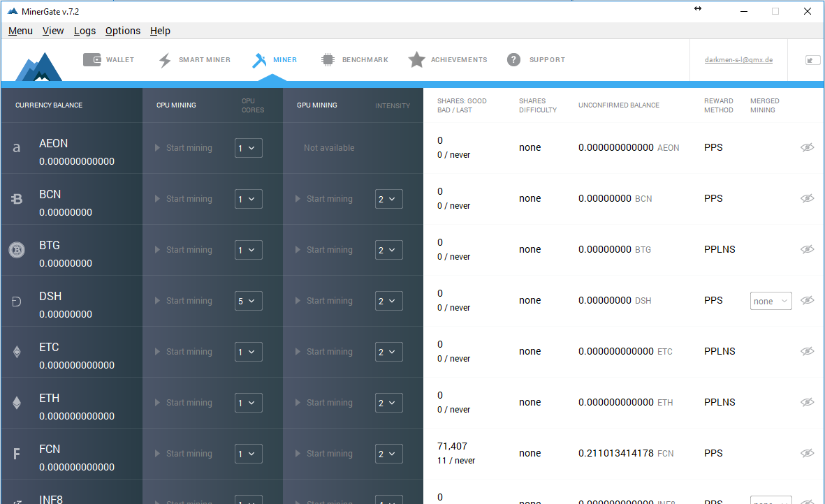Start GPU mining for DSH
The image size is (825, 504).
click(x=324, y=301)
